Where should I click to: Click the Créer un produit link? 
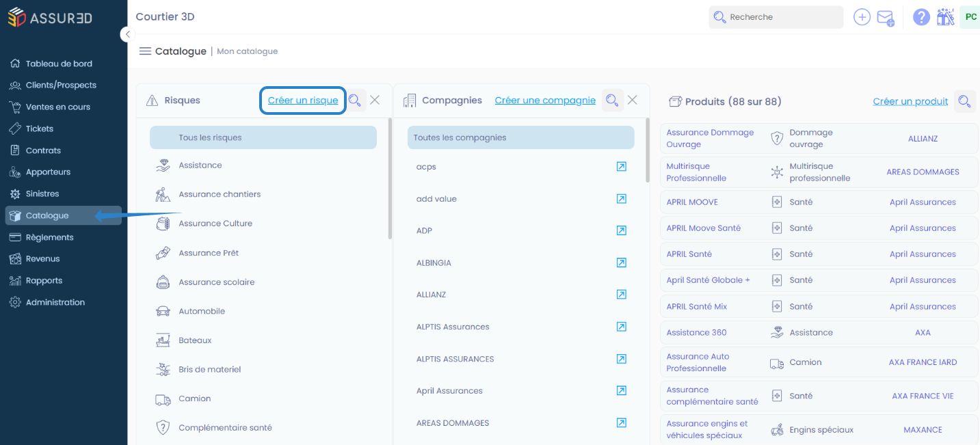910,101
